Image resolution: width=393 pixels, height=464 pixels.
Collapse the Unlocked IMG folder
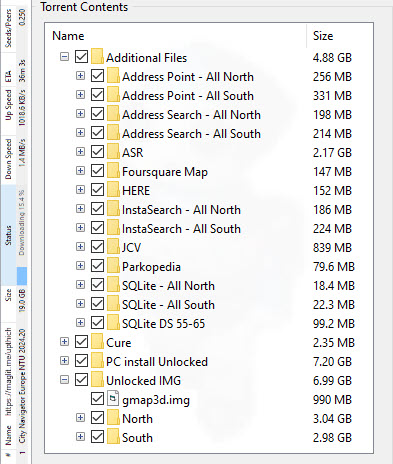coord(64,380)
